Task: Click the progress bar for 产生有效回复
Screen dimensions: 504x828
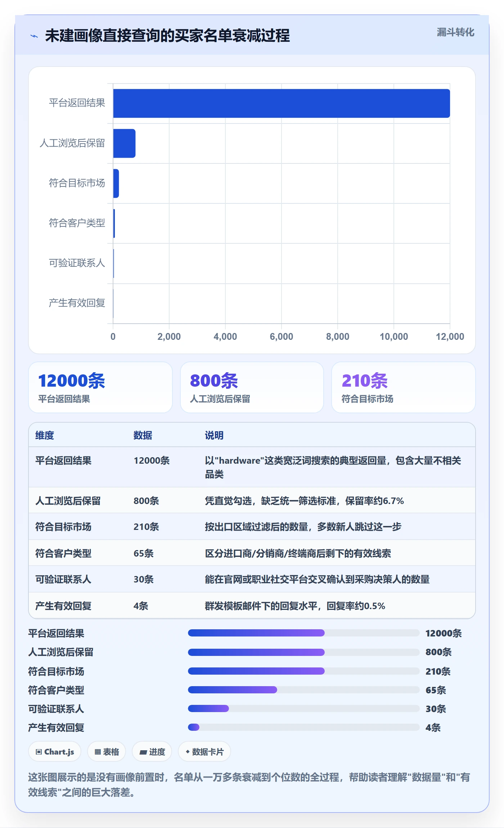Action: pos(304,727)
